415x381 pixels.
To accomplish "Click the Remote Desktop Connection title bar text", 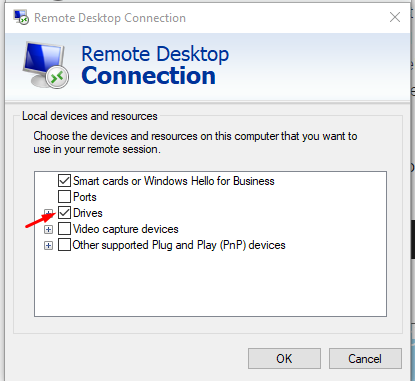I will click(x=110, y=18).
